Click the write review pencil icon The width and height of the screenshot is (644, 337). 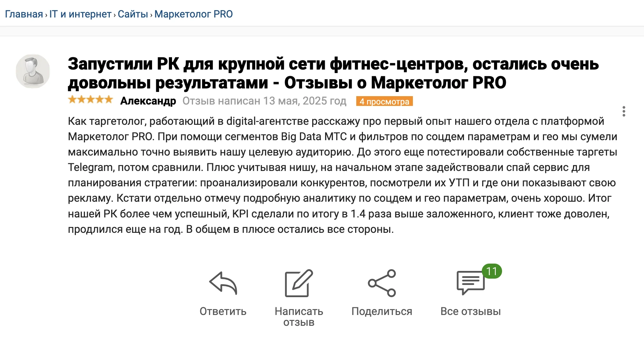[x=299, y=283]
